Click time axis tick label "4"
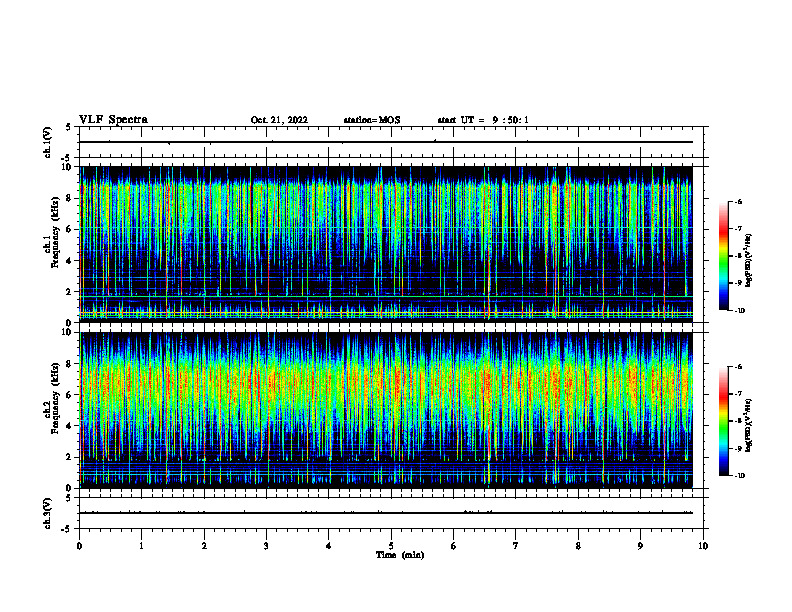 point(329,546)
